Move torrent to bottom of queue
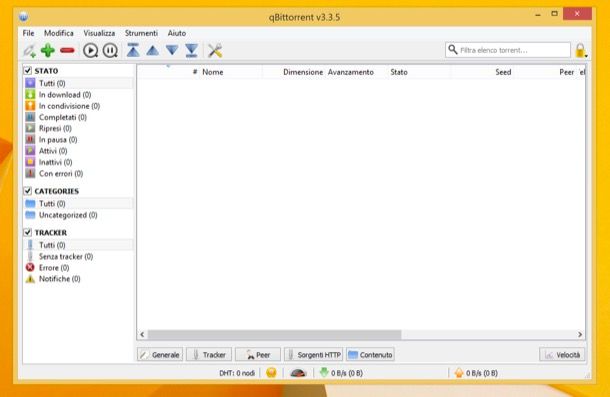Image resolution: width=610 pixels, height=397 pixels. [x=191, y=51]
